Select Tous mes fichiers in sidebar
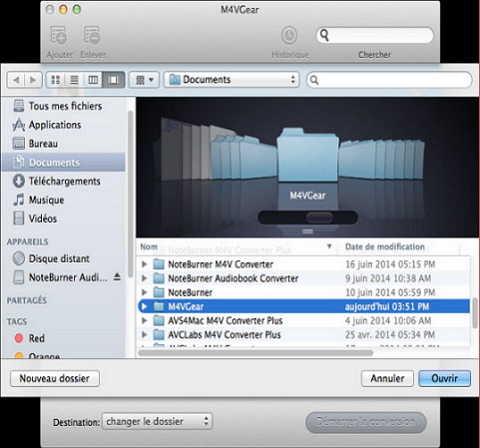Image resolution: width=480 pixels, height=448 pixels. coord(63,106)
